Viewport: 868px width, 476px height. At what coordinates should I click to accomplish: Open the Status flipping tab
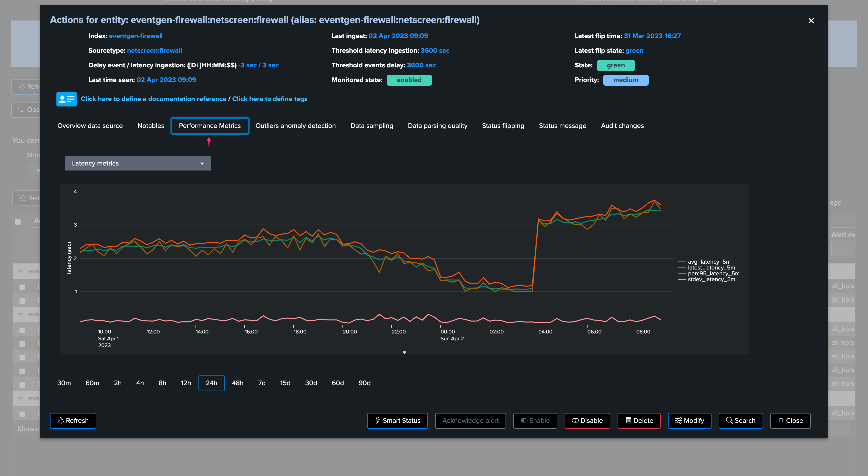tap(503, 126)
